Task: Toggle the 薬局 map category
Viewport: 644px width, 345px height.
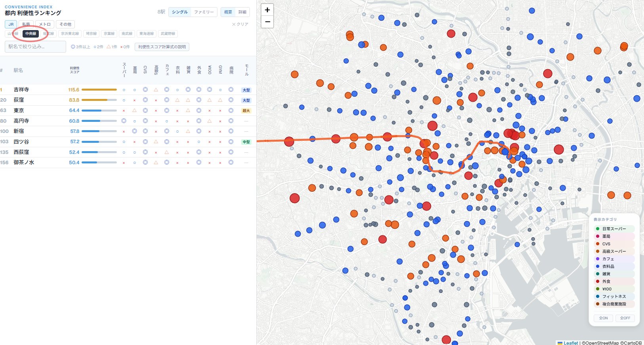Action: click(x=614, y=236)
